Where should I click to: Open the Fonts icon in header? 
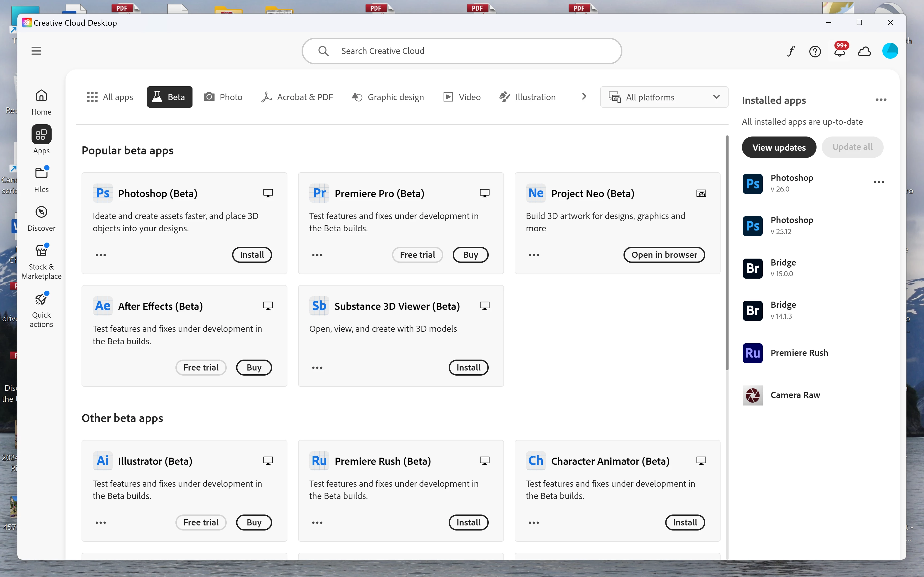pos(791,51)
